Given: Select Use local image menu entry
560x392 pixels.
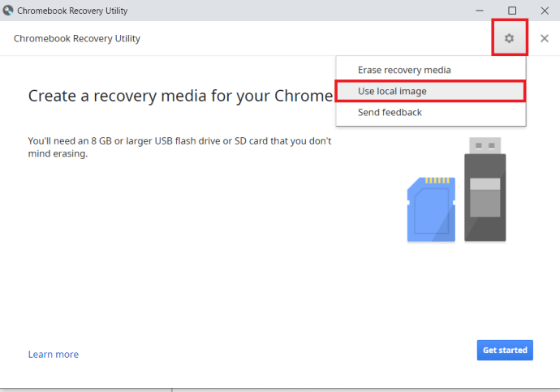Looking at the screenshot, I should point(431,92).
